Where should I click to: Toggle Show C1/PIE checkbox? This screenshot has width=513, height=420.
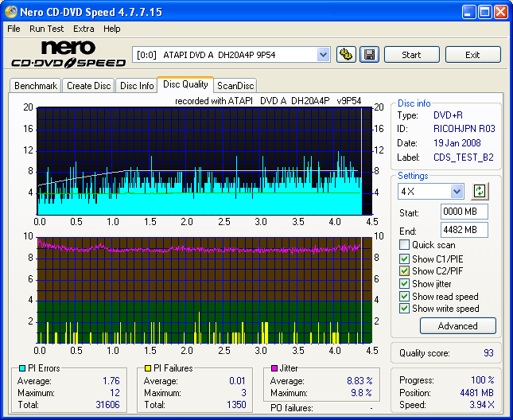click(x=404, y=259)
